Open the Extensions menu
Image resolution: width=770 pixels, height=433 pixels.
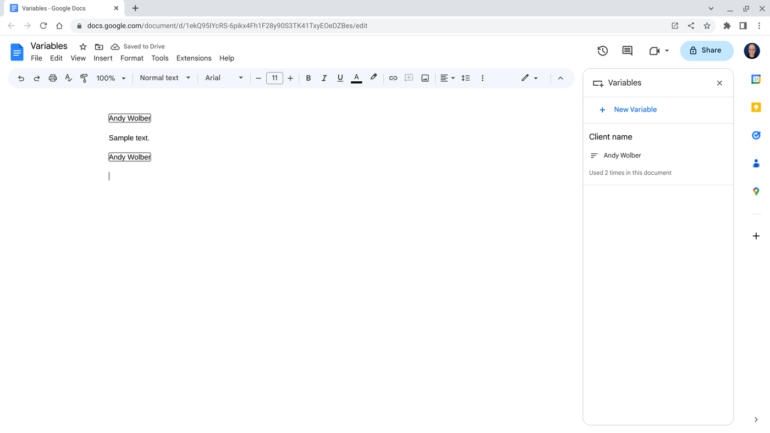click(194, 58)
